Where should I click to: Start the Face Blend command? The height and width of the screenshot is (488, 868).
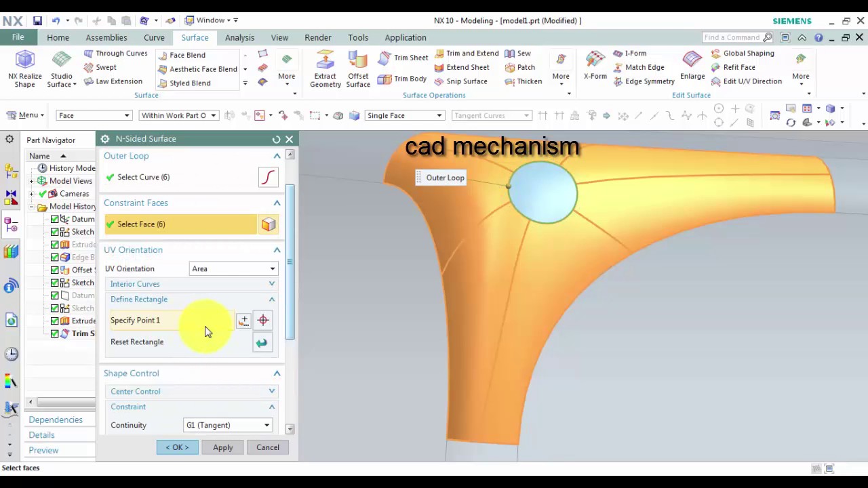pos(181,55)
